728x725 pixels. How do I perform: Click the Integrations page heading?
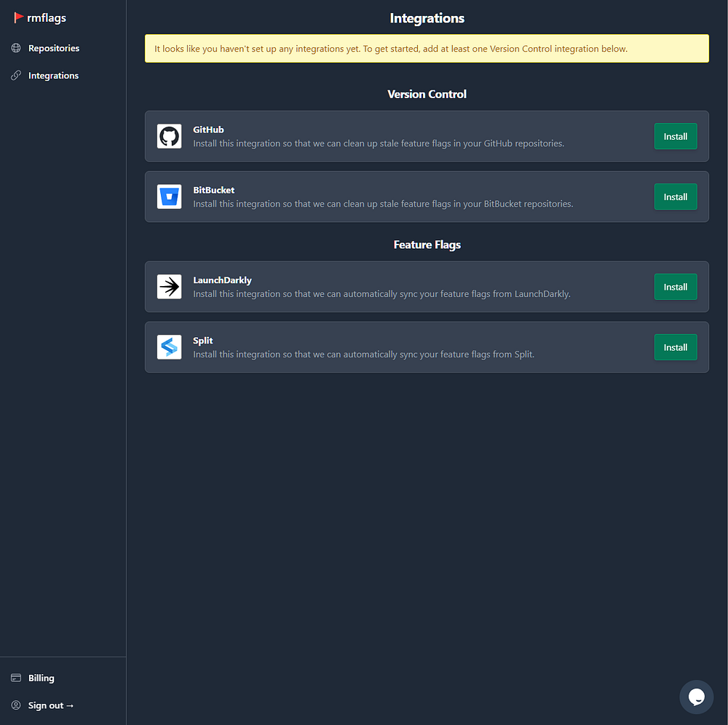pyautogui.click(x=427, y=18)
